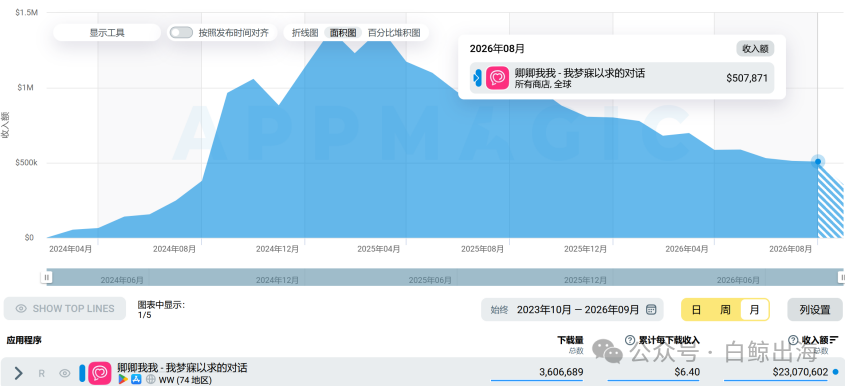The width and height of the screenshot is (845, 386).
Task: Expand app row with chevron arrow
Action: [x=18, y=373]
